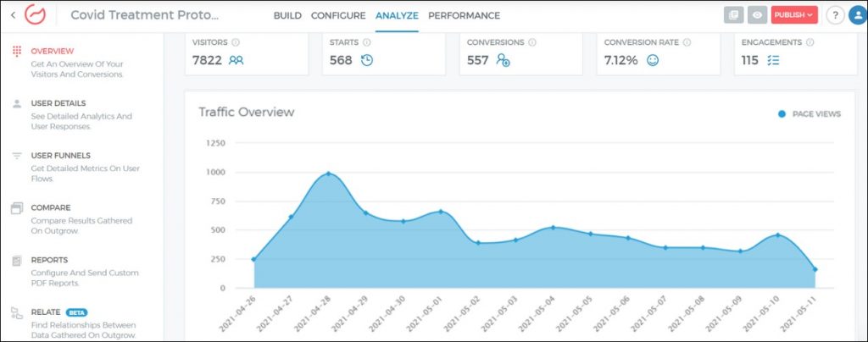Click the Visitors info icon
Image resolution: width=868 pixels, height=342 pixels.
click(236, 42)
